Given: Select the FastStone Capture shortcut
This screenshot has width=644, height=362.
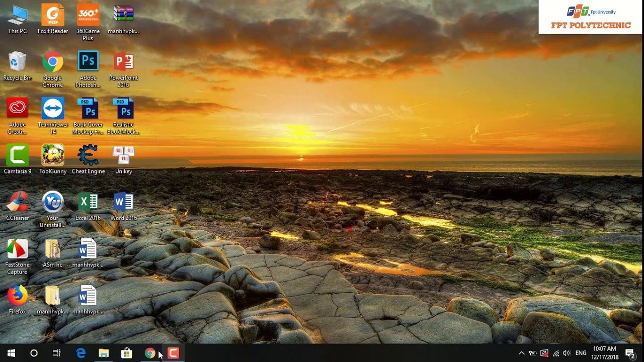Looking at the screenshot, I should point(17,257).
